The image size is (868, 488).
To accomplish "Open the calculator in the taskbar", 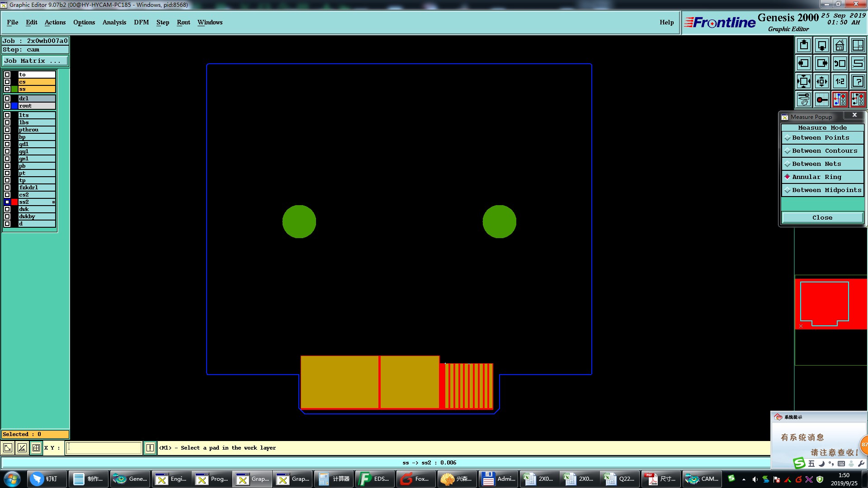I will (x=335, y=479).
